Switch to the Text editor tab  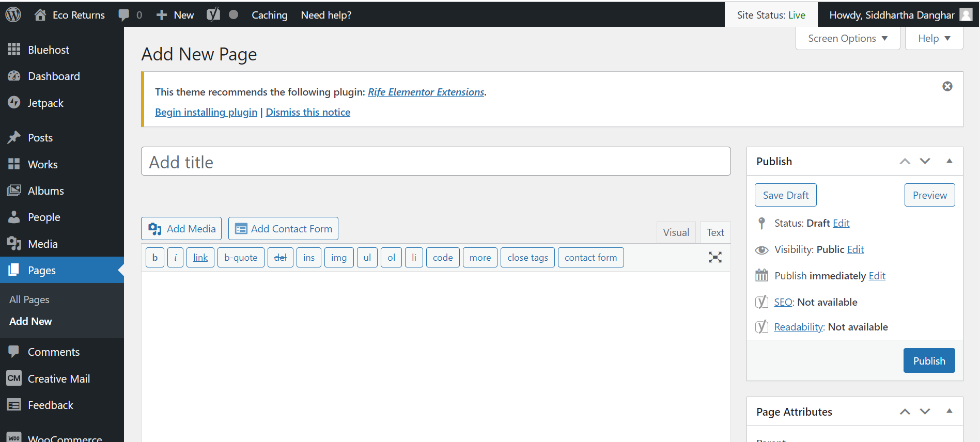715,232
